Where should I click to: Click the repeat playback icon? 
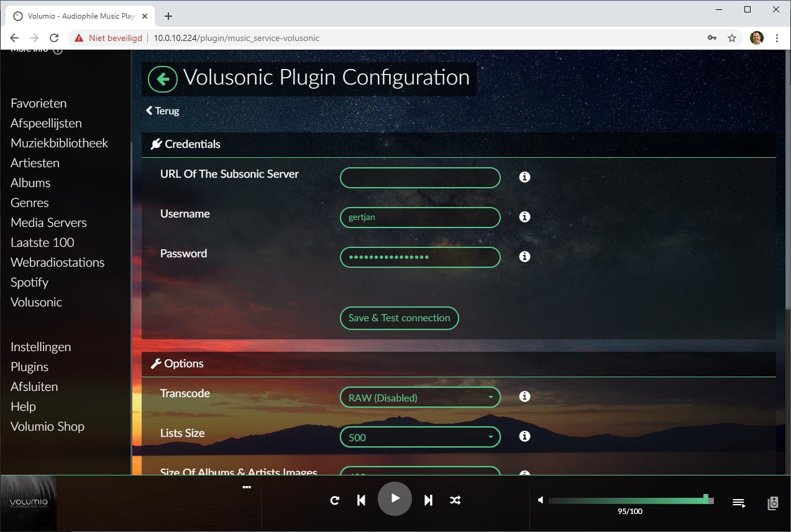tap(334, 500)
